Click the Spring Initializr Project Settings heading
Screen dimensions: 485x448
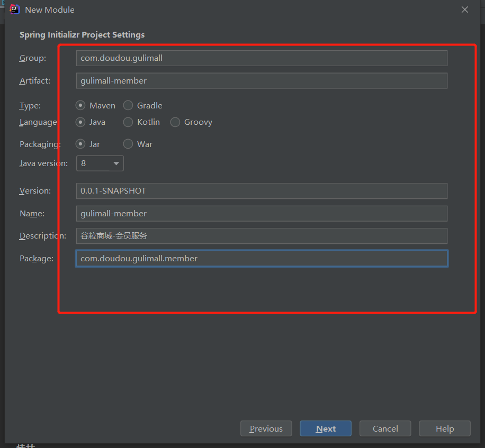point(82,35)
